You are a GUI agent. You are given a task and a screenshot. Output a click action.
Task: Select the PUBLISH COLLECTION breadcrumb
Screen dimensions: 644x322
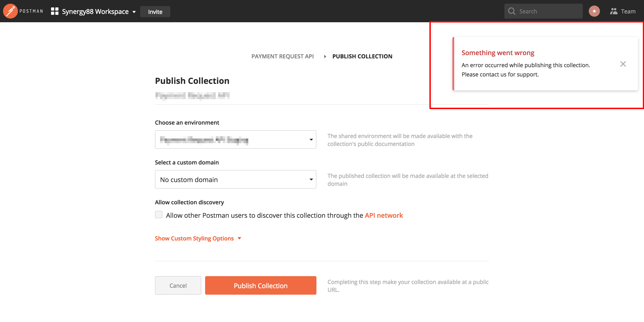tap(362, 57)
